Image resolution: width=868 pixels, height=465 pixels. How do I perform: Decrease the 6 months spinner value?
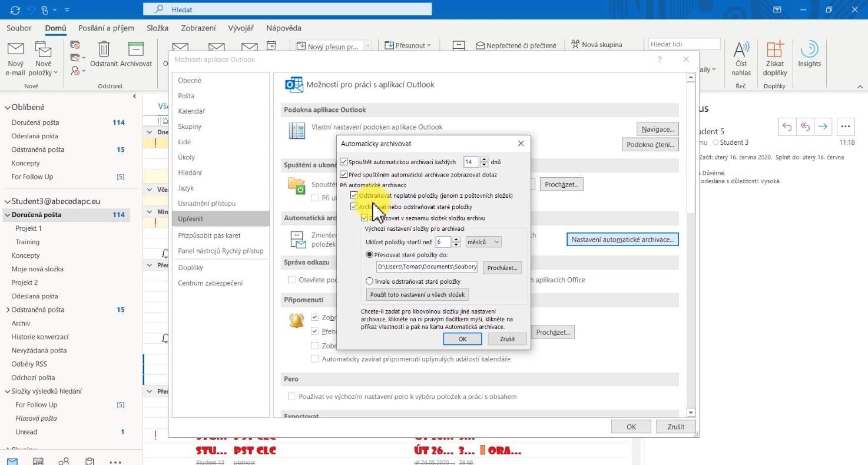pyautogui.click(x=456, y=245)
